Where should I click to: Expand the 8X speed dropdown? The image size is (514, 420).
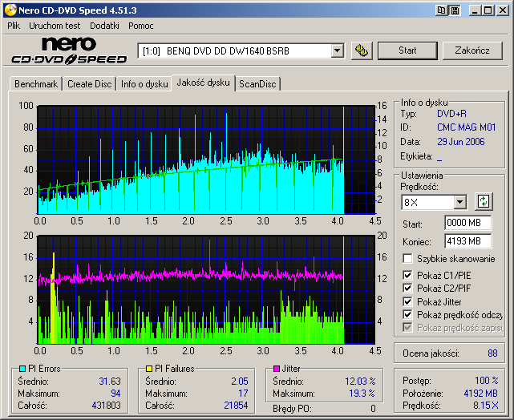[x=460, y=202]
